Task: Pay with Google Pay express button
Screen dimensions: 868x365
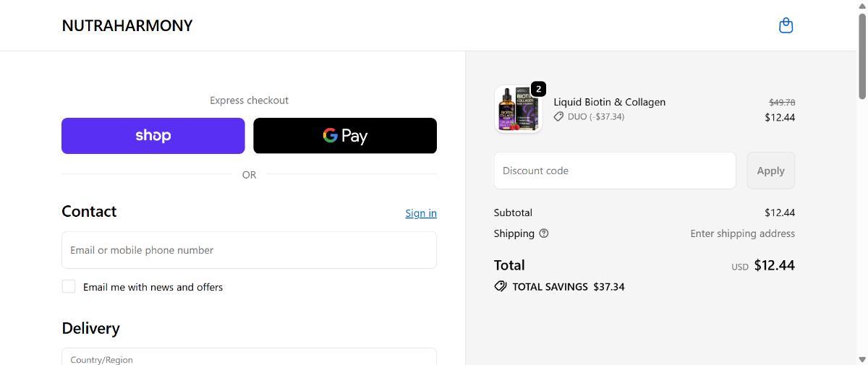Action: click(x=345, y=136)
